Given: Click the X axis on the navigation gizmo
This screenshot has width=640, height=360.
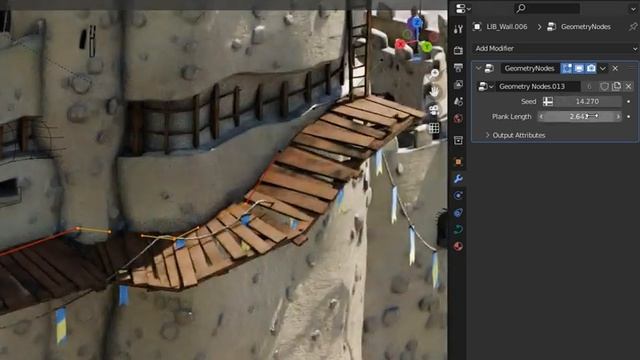Looking at the screenshot, I should 400,44.
